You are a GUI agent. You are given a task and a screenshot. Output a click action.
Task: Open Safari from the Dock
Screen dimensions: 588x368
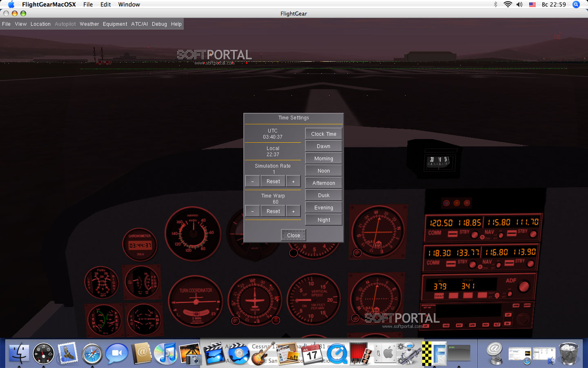pyautogui.click(x=92, y=353)
